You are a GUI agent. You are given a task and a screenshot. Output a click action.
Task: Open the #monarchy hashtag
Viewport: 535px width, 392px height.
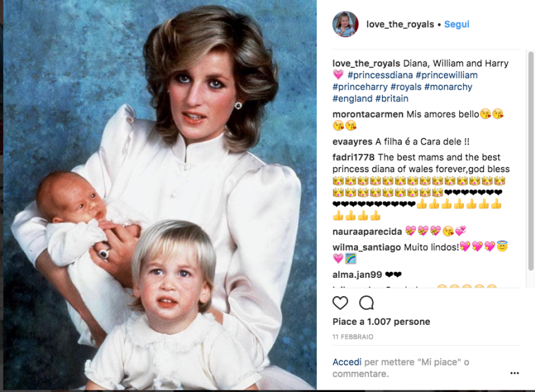[x=448, y=87]
